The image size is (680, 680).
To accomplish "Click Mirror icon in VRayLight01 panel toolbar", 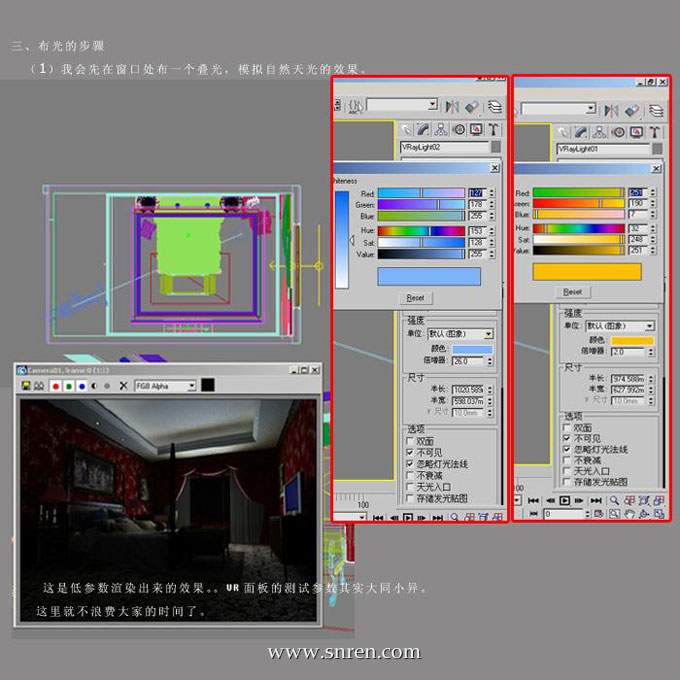I will point(611,111).
